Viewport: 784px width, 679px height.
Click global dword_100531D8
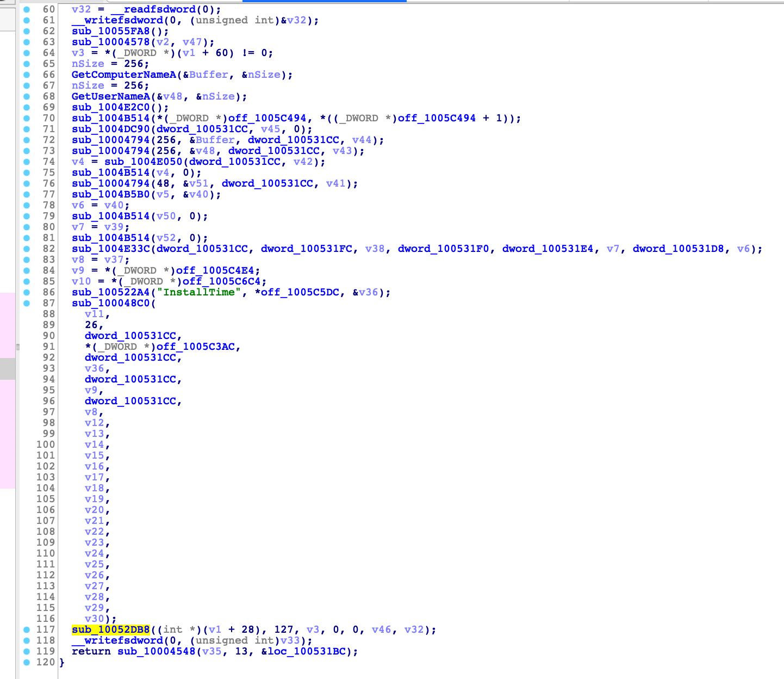679,249
